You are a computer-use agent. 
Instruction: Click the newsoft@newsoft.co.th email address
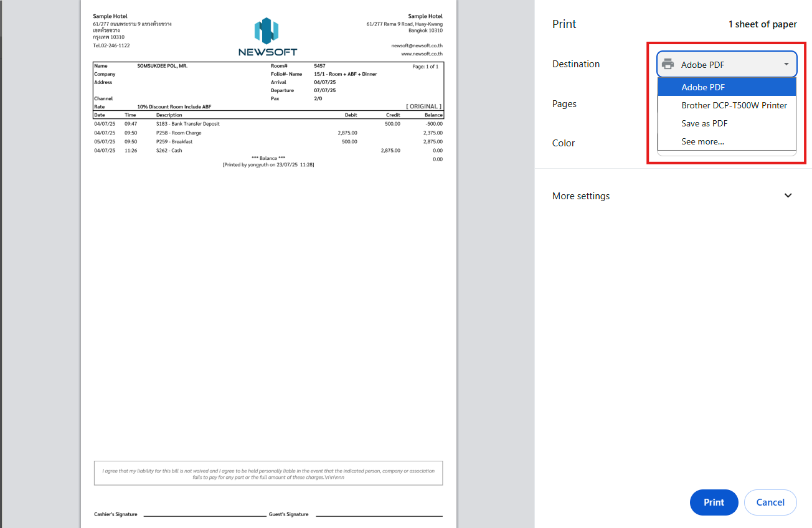coord(417,45)
